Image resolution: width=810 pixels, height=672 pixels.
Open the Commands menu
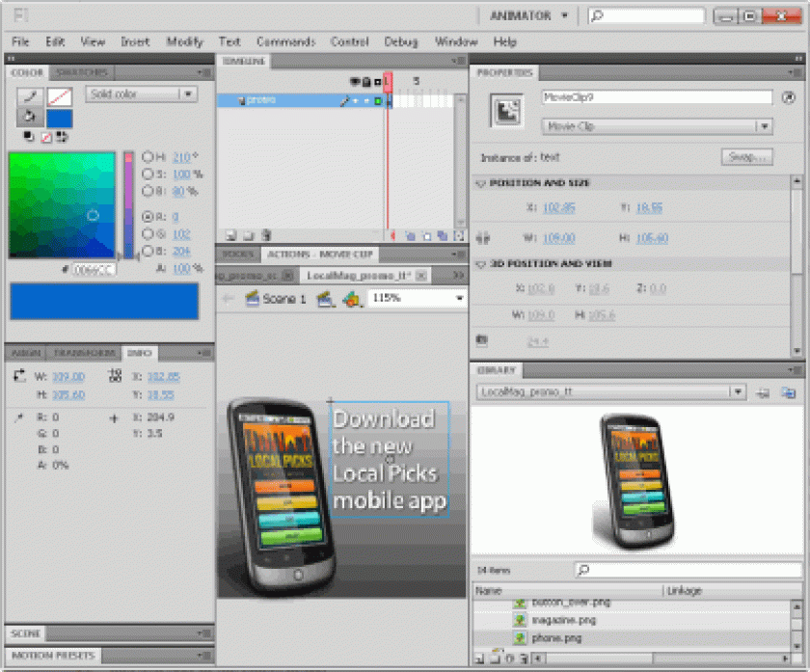click(285, 41)
